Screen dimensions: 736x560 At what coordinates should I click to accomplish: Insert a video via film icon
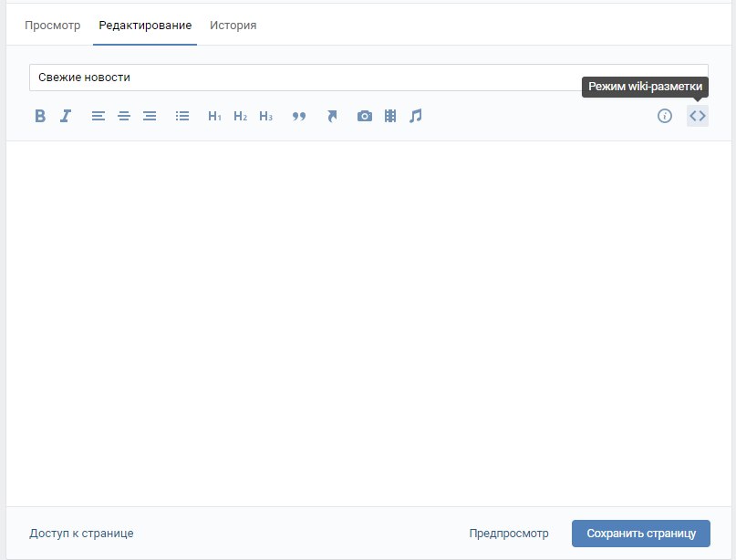[390, 116]
